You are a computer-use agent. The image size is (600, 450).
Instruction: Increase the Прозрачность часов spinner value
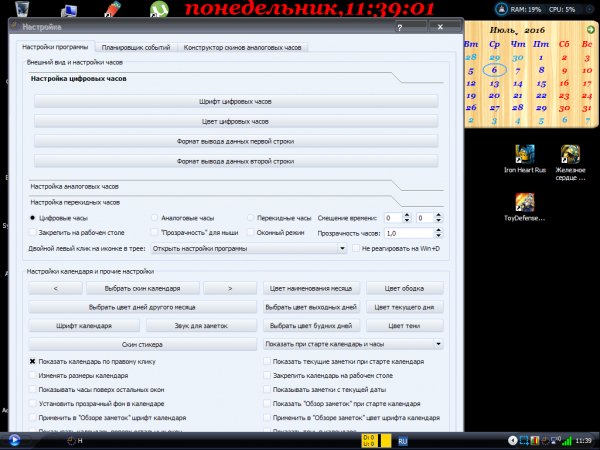click(x=439, y=230)
